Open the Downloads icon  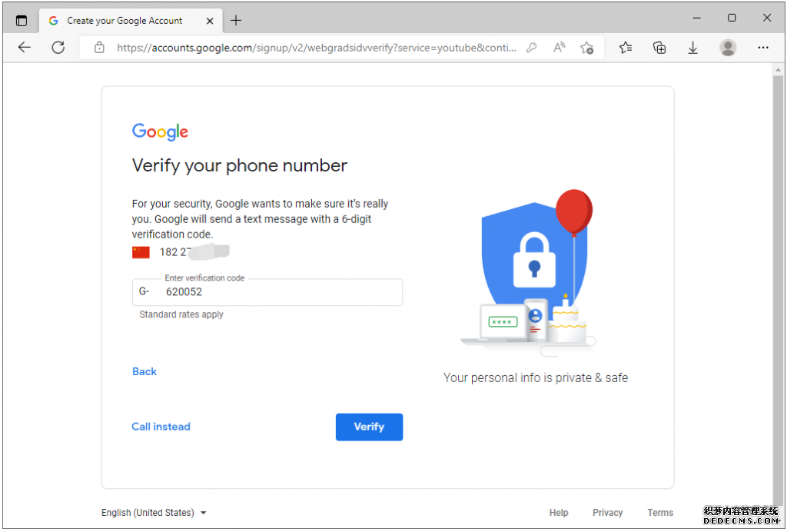692,48
